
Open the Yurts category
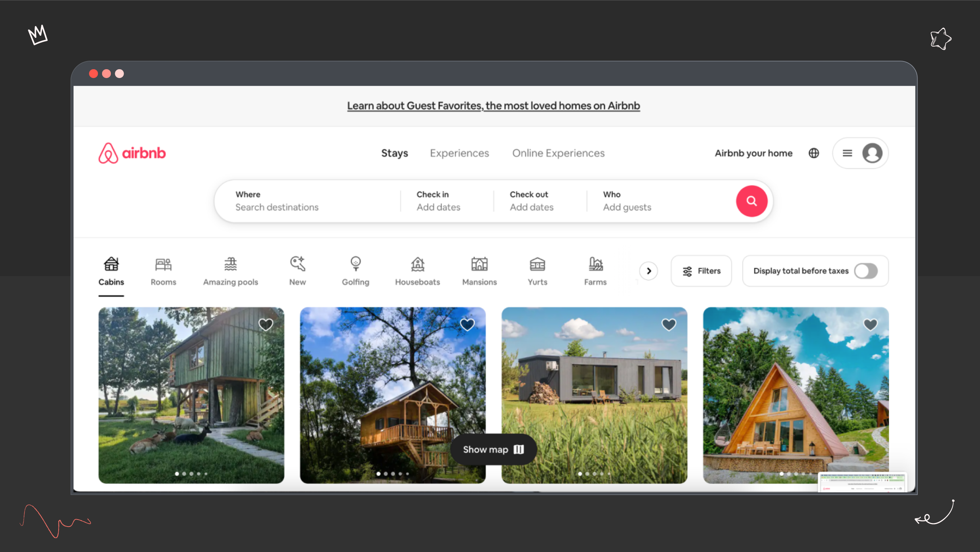click(x=537, y=271)
